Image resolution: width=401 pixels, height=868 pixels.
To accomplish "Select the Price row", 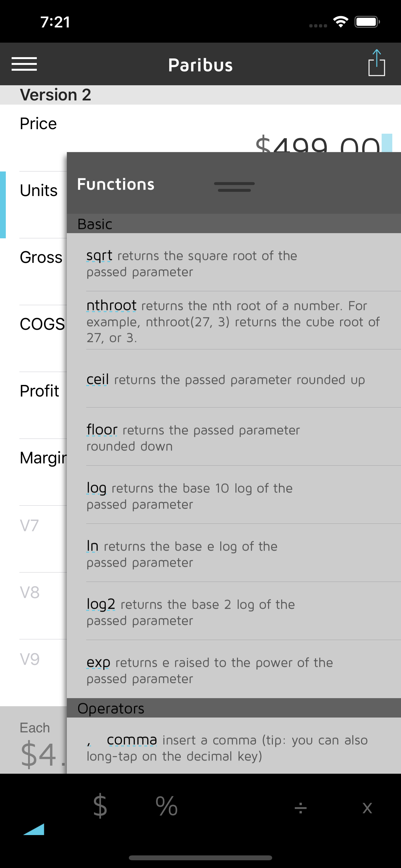I will coord(38,124).
